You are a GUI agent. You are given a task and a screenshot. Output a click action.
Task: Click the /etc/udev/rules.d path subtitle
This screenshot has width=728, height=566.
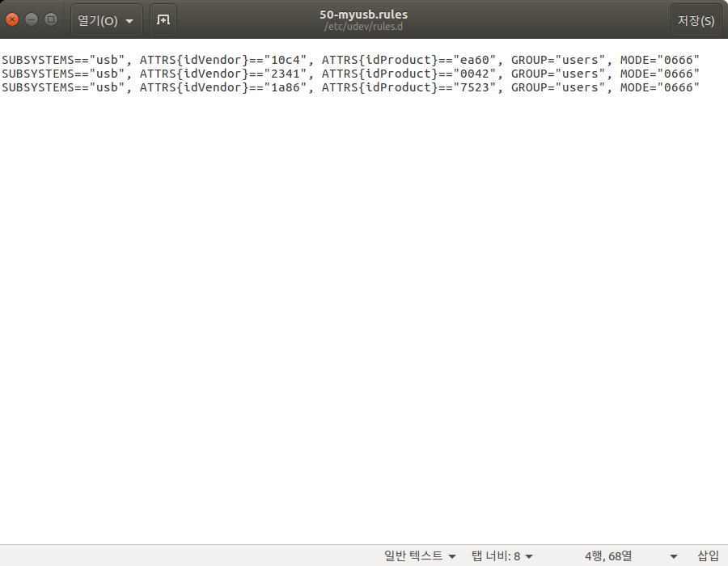pyautogui.click(x=363, y=27)
